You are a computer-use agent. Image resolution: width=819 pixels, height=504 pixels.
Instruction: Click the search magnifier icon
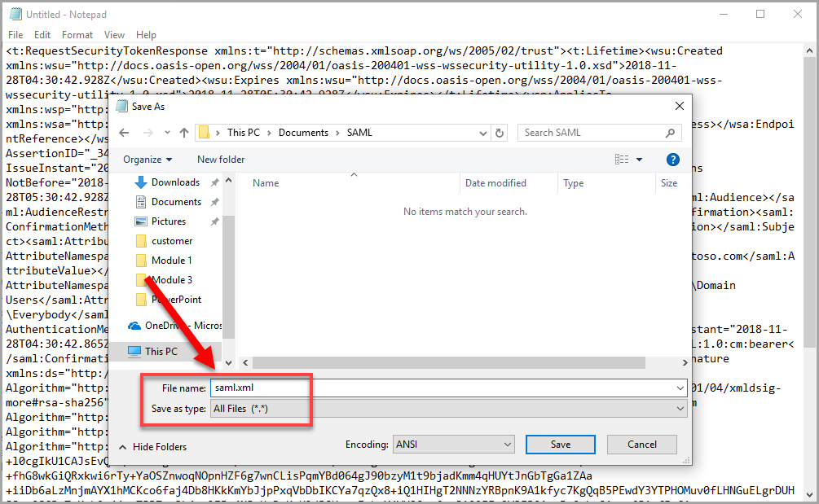pos(670,133)
